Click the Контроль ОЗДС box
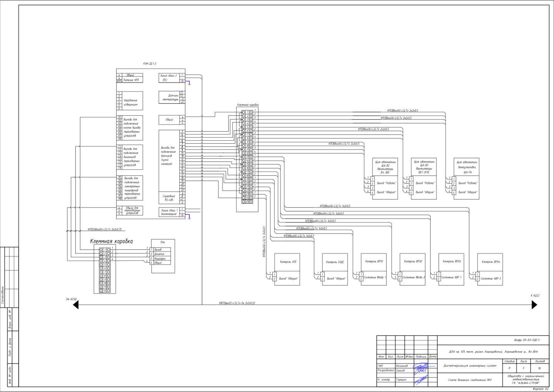 335,269
